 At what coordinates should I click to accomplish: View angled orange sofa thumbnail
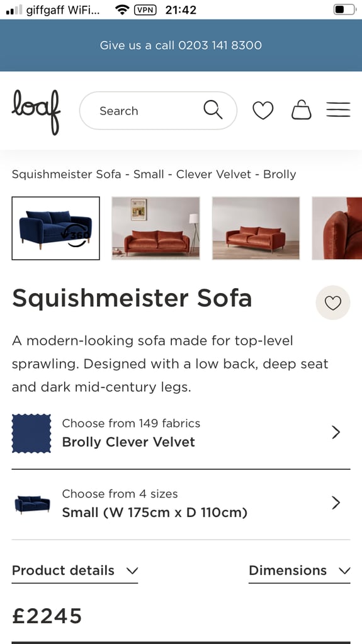[256, 228]
